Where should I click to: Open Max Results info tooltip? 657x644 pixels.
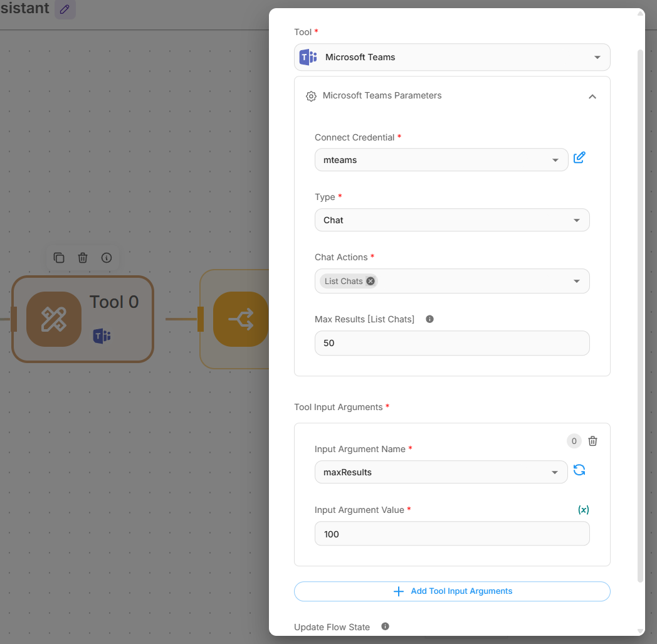(x=429, y=319)
